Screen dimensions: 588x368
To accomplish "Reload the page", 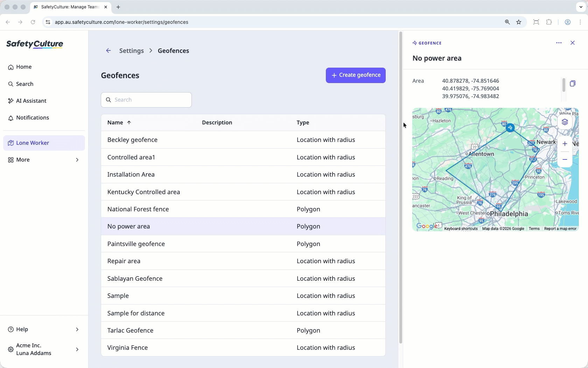I will [x=33, y=22].
